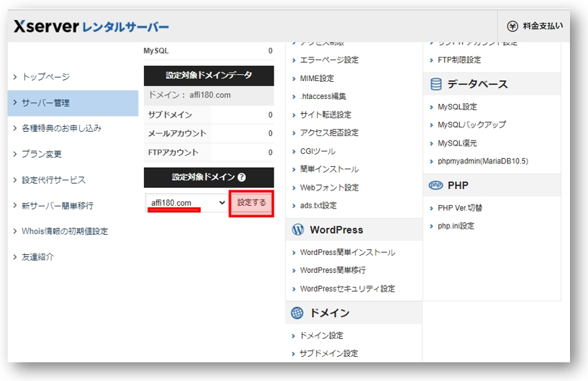This screenshot has width=588, height=381.
Task: Open MIME設定 link
Action: pyautogui.click(x=317, y=78)
